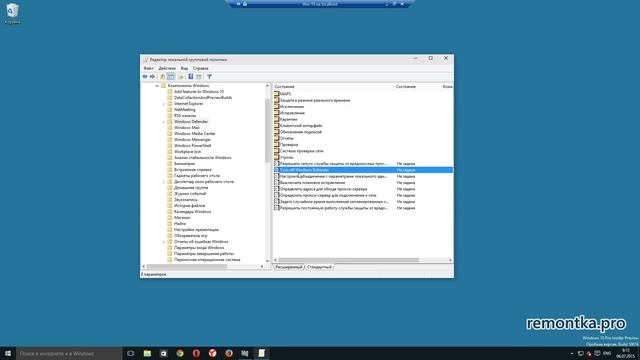
Task: Select Магазин in the tree
Action: [182, 218]
